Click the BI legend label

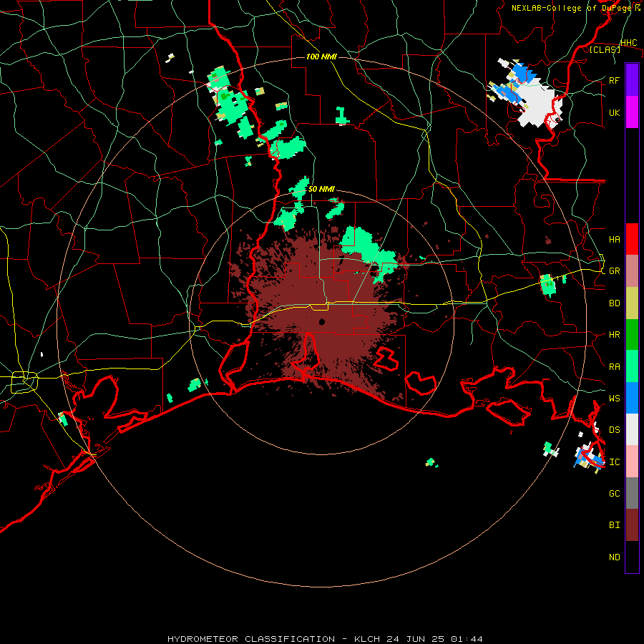coord(614,525)
